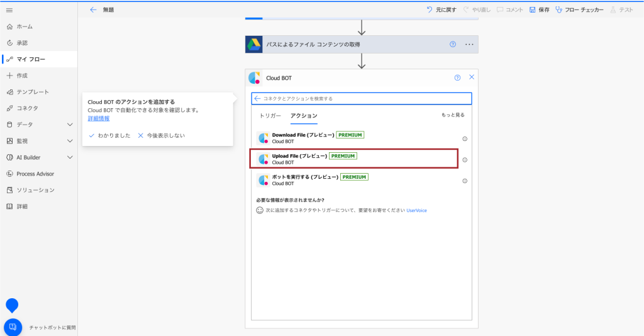Click the smiley feedback icon
The image size is (644, 336).
click(260, 210)
